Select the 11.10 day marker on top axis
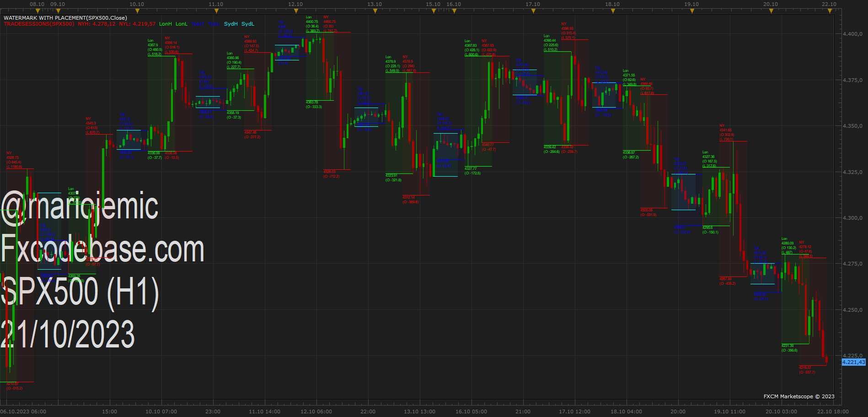 [217, 11]
